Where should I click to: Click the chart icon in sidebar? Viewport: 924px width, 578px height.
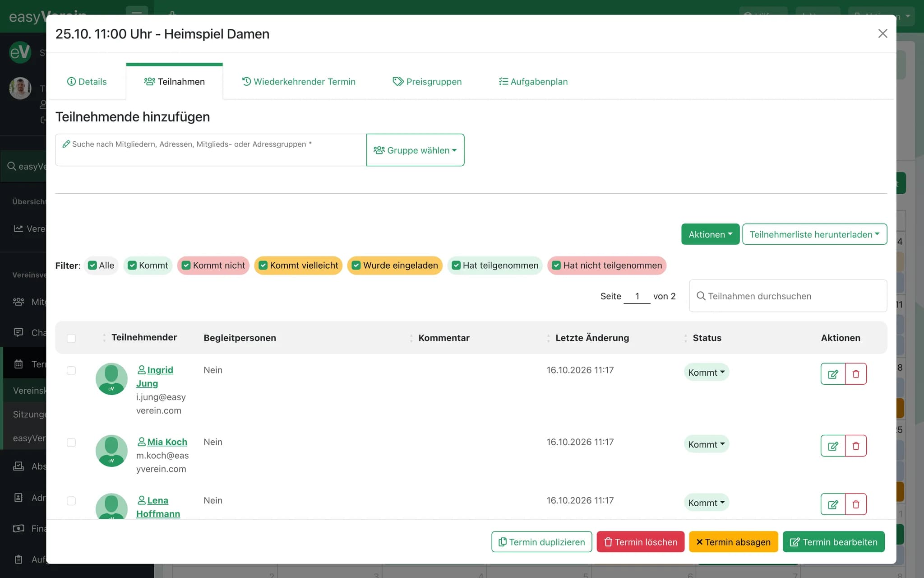(x=18, y=228)
